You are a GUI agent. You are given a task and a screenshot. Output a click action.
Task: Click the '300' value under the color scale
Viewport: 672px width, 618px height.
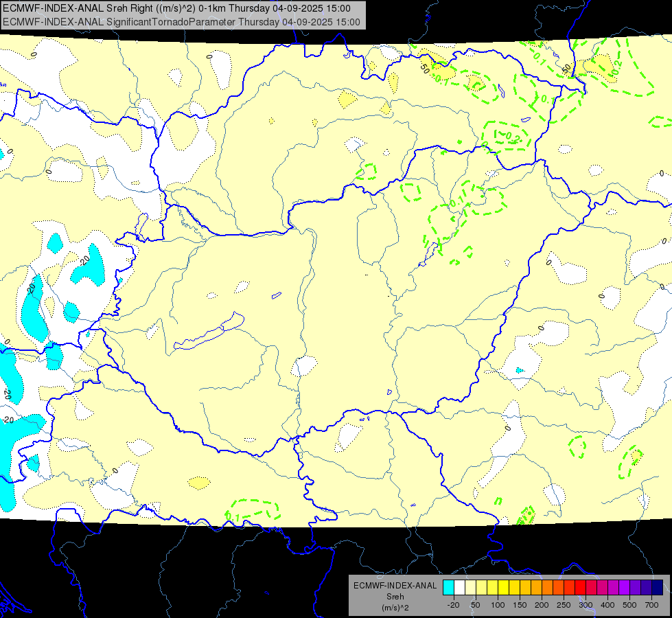pyautogui.click(x=586, y=605)
